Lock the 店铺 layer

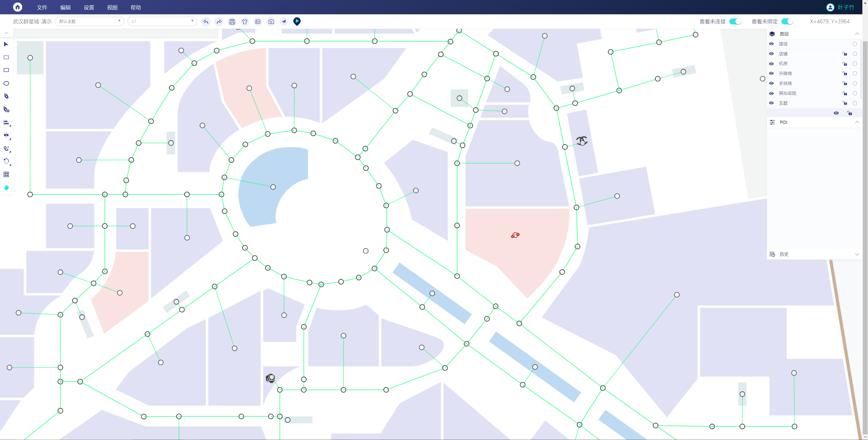coord(845,54)
